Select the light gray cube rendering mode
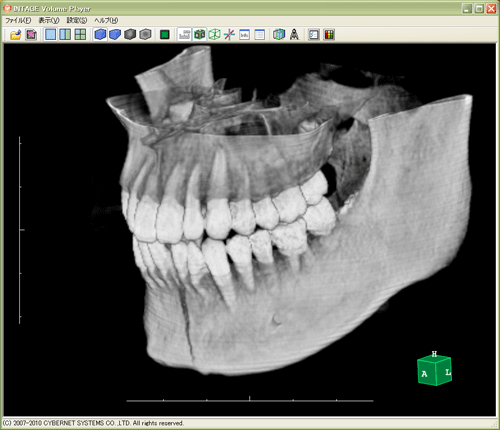This screenshot has width=500, height=430. (145, 34)
